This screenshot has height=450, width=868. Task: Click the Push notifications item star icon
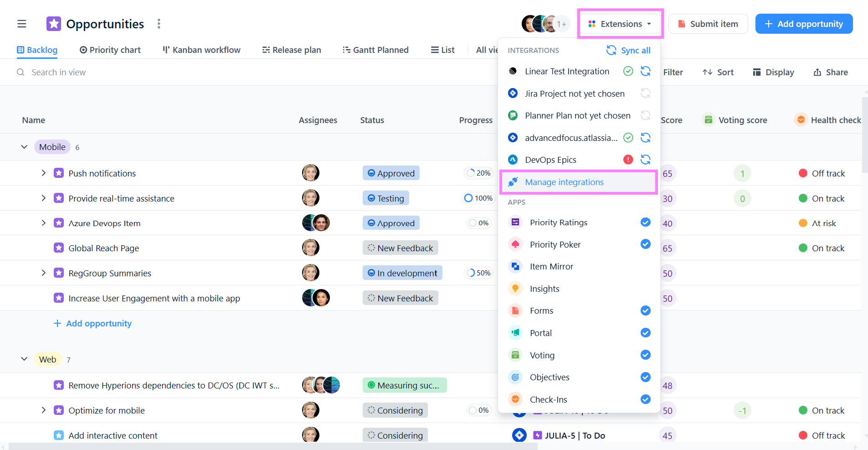[59, 173]
